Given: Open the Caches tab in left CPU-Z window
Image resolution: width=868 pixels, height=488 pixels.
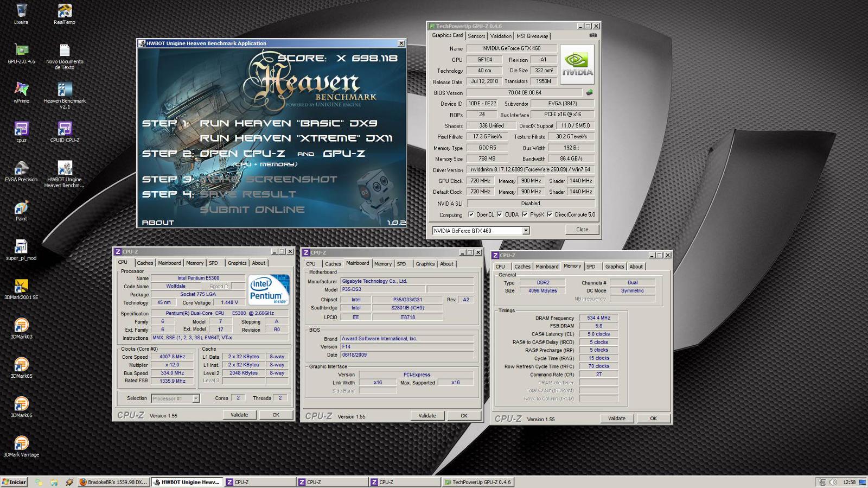Looking at the screenshot, I should click(x=145, y=263).
